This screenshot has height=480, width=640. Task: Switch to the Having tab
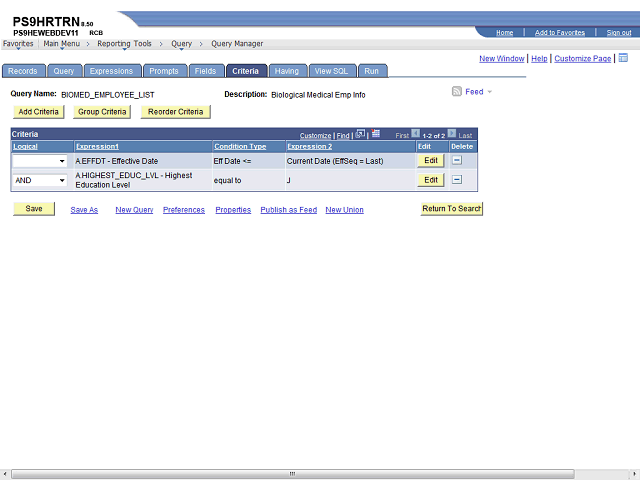287,71
